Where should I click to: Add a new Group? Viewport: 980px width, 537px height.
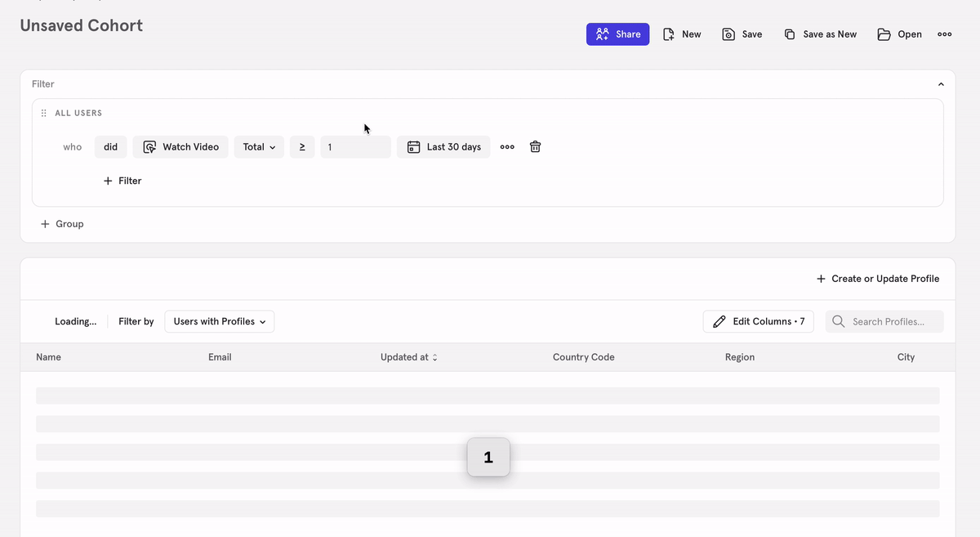tap(62, 224)
